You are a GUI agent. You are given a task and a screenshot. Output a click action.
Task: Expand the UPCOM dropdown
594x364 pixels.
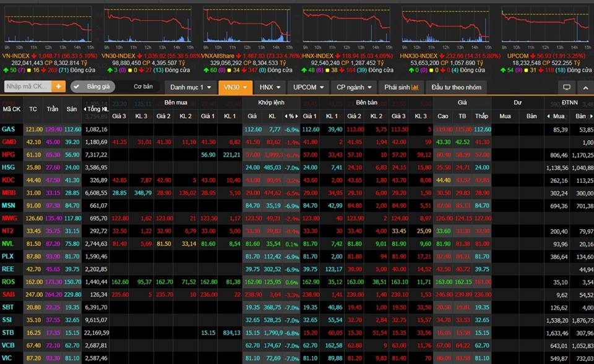point(309,87)
